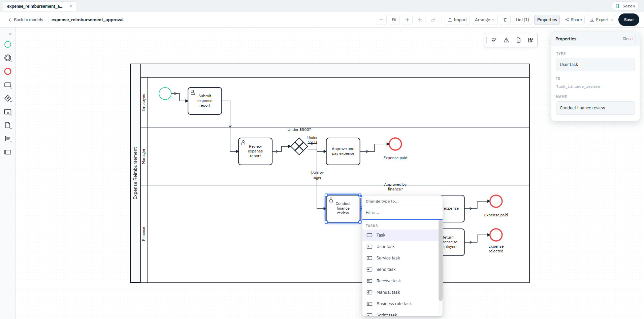Zoom in with the plus button
The width and height of the screenshot is (644, 319).
pos(407,20)
